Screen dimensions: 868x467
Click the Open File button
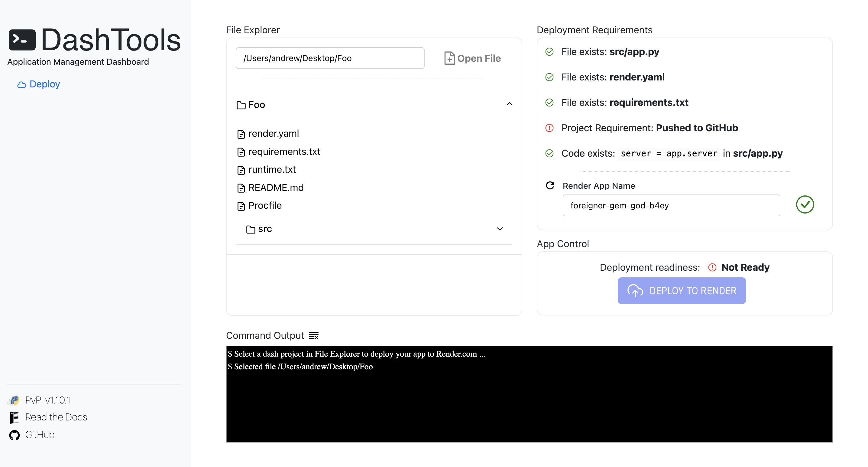click(472, 58)
